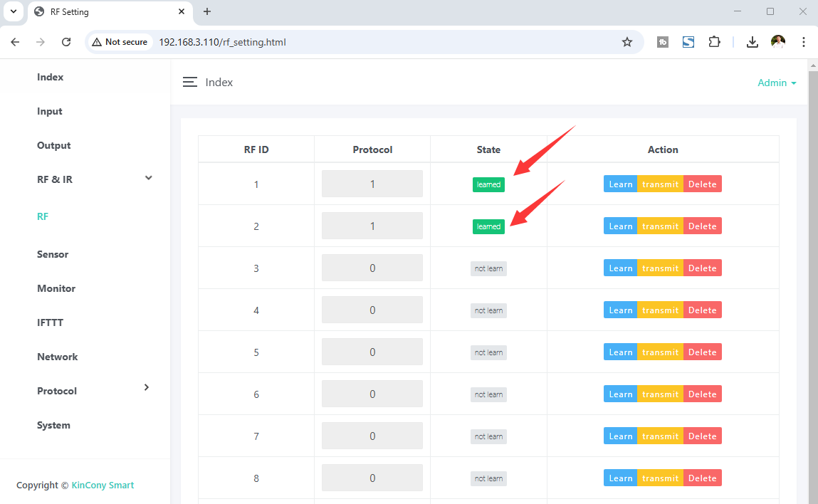818x504 pixels.
Task: Open the browser downloads icon
Action: [752, 42]
